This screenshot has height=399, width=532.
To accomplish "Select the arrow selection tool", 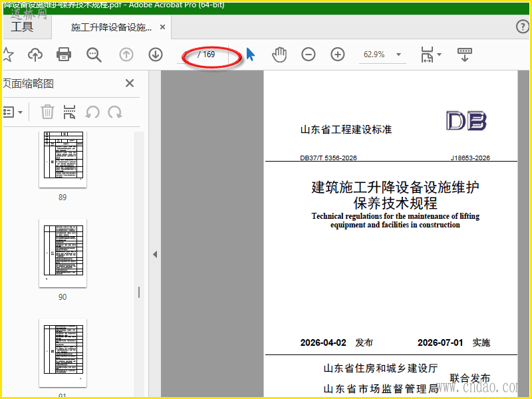I will [x=251, y=55].
